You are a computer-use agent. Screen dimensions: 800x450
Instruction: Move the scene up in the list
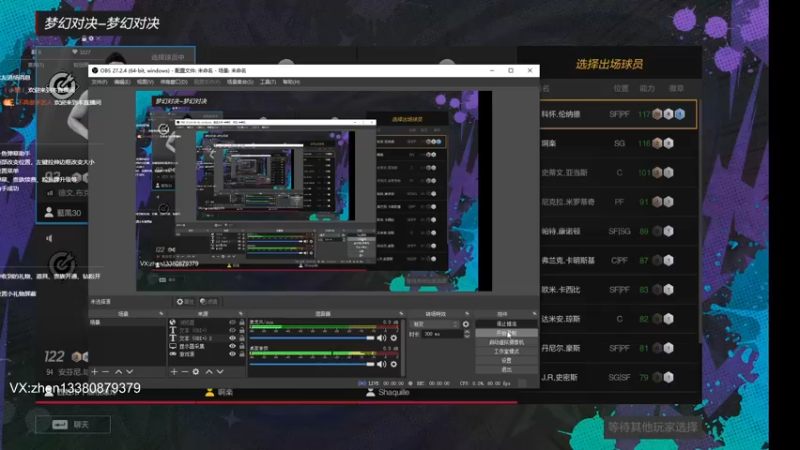coord(118,372)
